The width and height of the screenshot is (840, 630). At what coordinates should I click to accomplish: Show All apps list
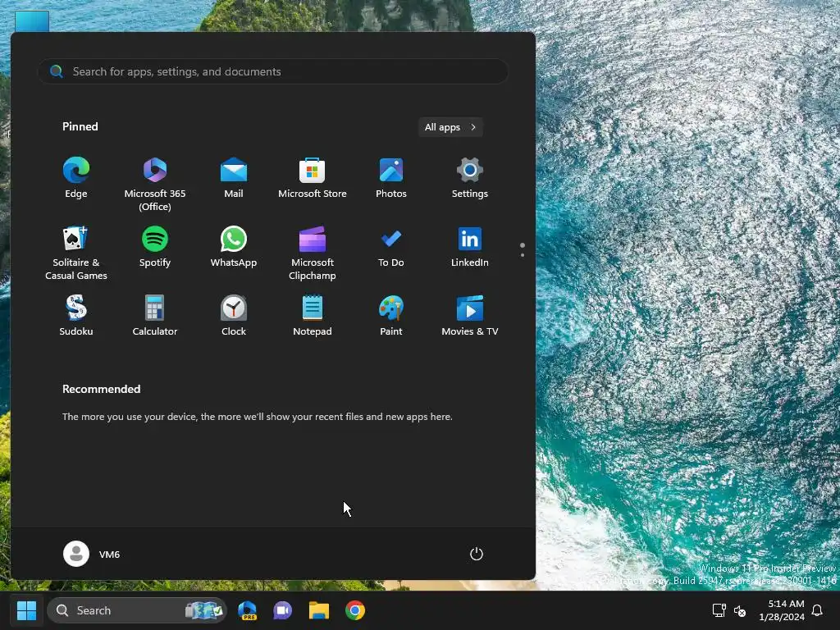[450, 127]
